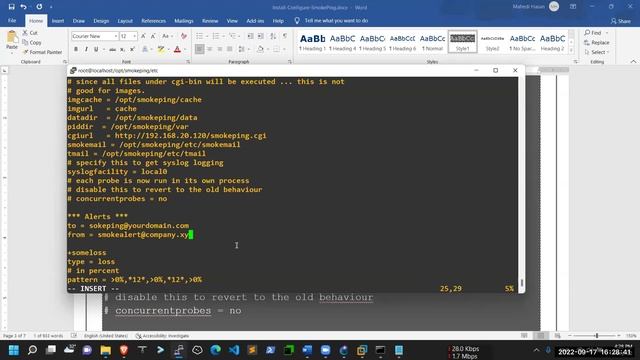Decrease the paragraph indent

pyautogui.click(x=251, y=36)
